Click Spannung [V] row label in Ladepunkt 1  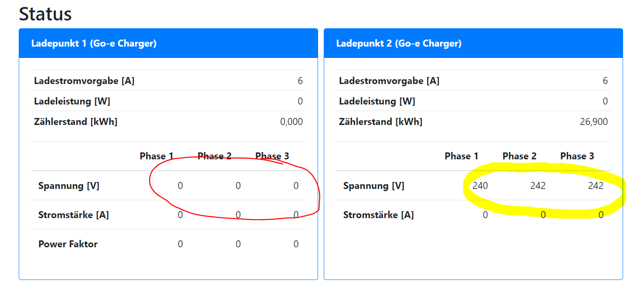point(69,186)
